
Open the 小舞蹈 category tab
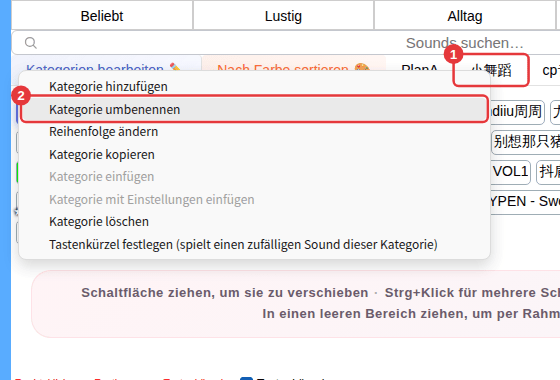point(491,70)
